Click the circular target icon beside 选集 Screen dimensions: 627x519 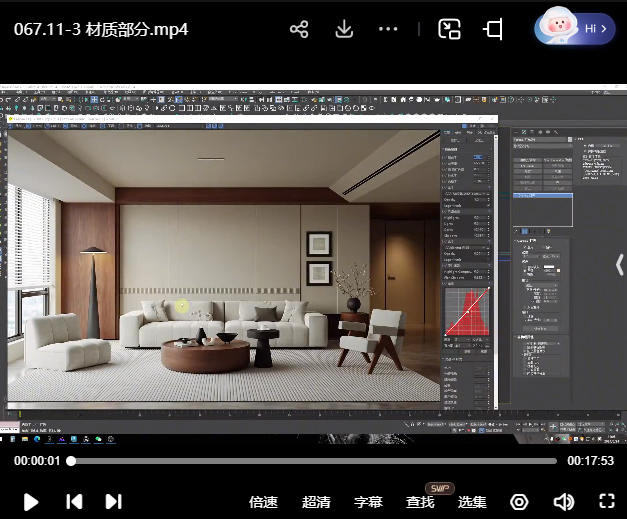click(x=519, y=502)
